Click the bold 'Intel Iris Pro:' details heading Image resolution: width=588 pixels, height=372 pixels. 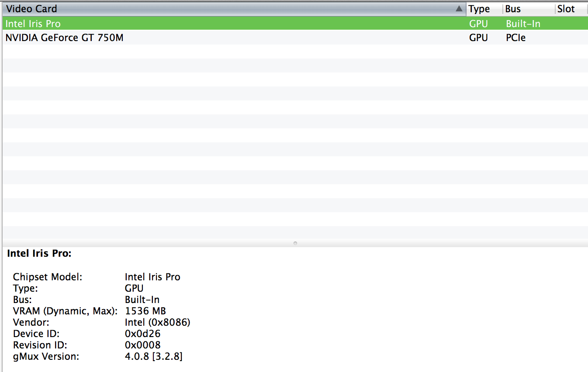point(39,253)
